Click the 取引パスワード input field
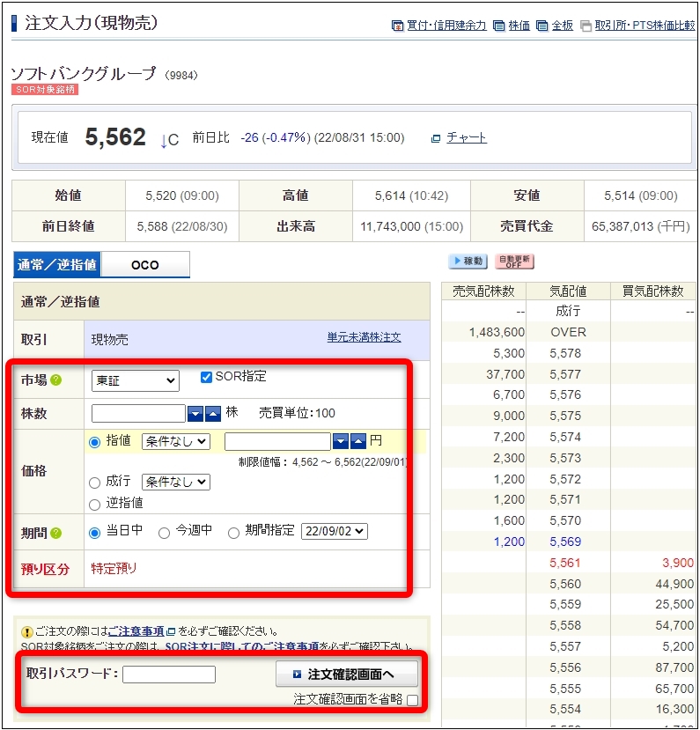 (169, 675)
